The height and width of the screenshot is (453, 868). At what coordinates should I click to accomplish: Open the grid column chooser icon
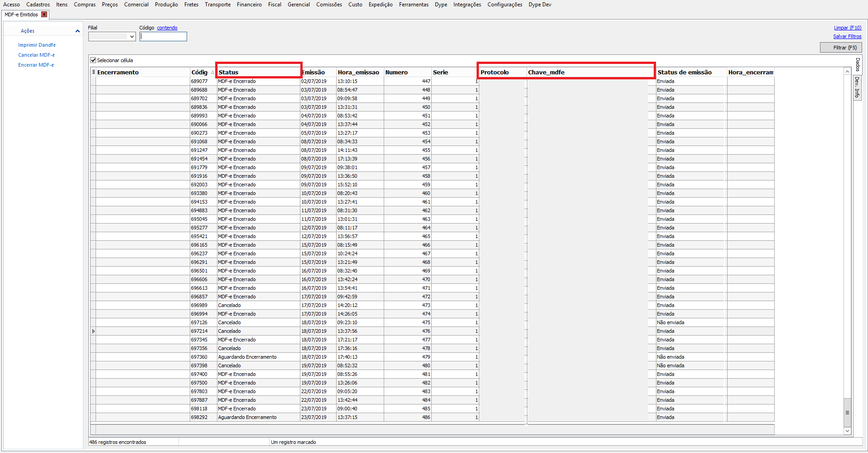tap(93, 72)
